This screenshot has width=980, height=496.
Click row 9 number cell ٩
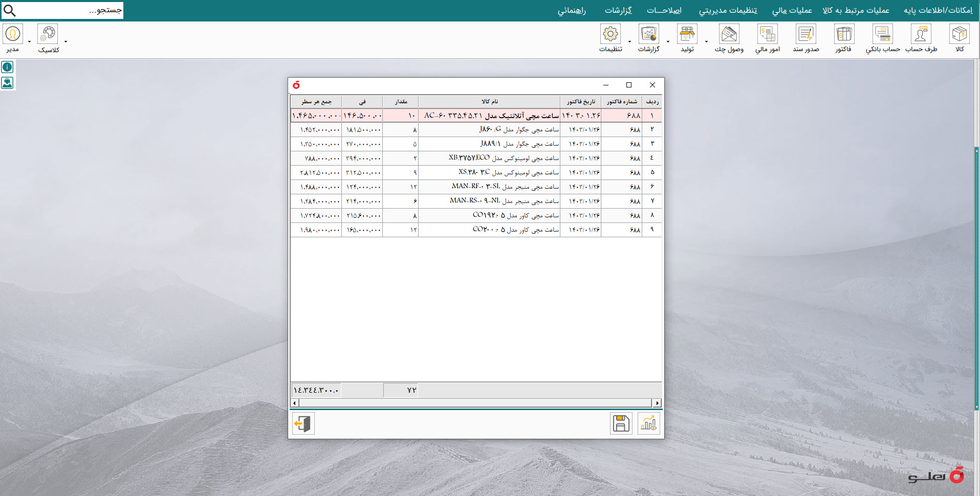[652, 230]
